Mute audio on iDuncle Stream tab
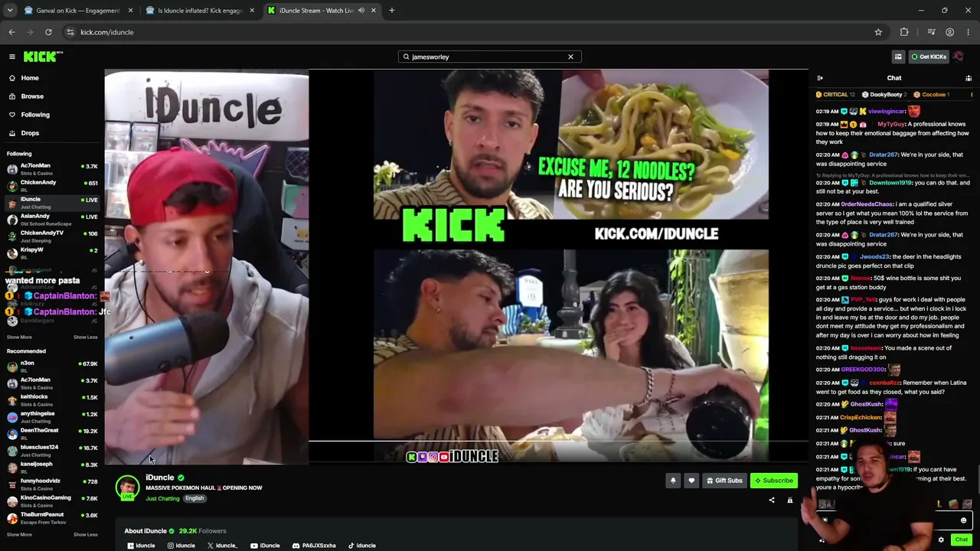980x551 pixels. (361, 11)
